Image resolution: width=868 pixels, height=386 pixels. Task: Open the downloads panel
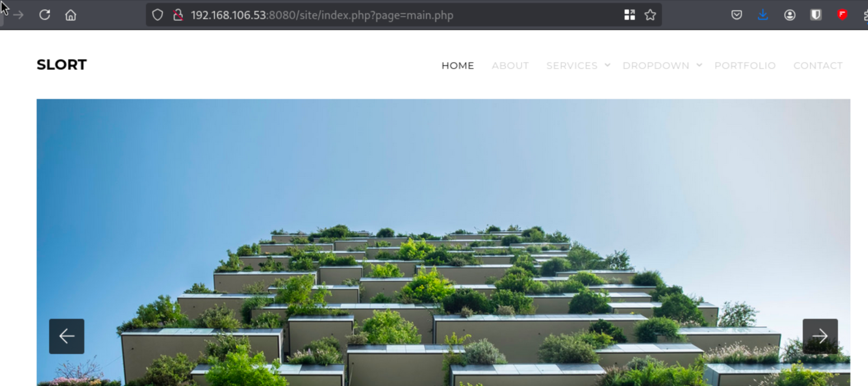click(763, 15)
